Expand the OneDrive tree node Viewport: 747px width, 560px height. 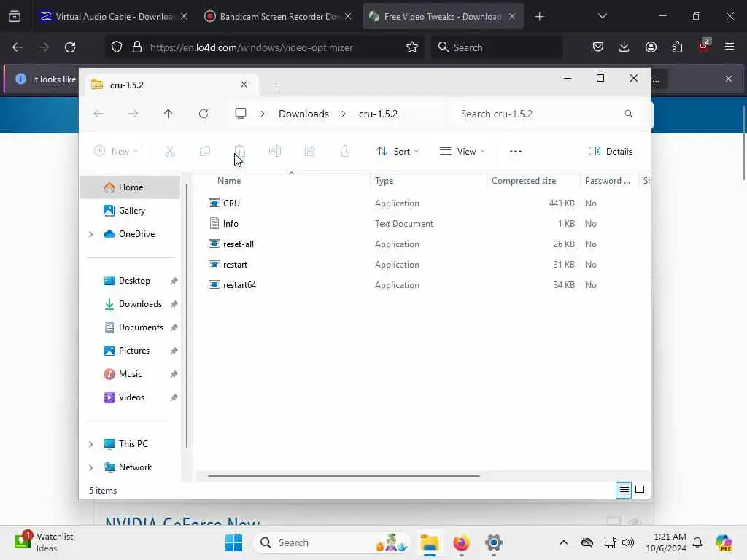pos(91,234)
